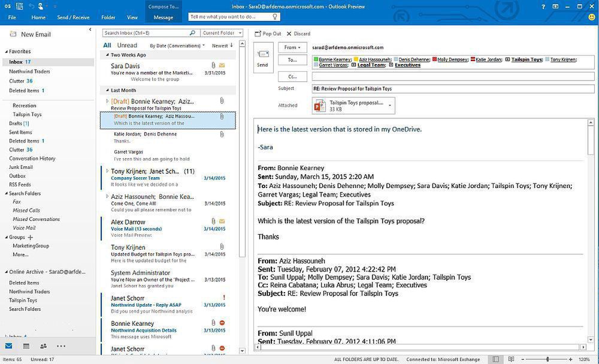Viewport: 599px width, 364px height.
Task: Open the From account dropdown
Action: coord(292,47)
